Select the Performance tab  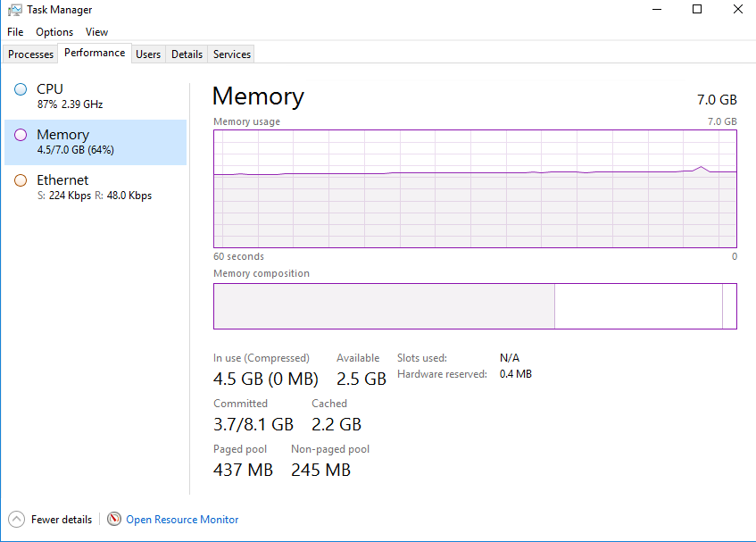click(x=95, y=54)
